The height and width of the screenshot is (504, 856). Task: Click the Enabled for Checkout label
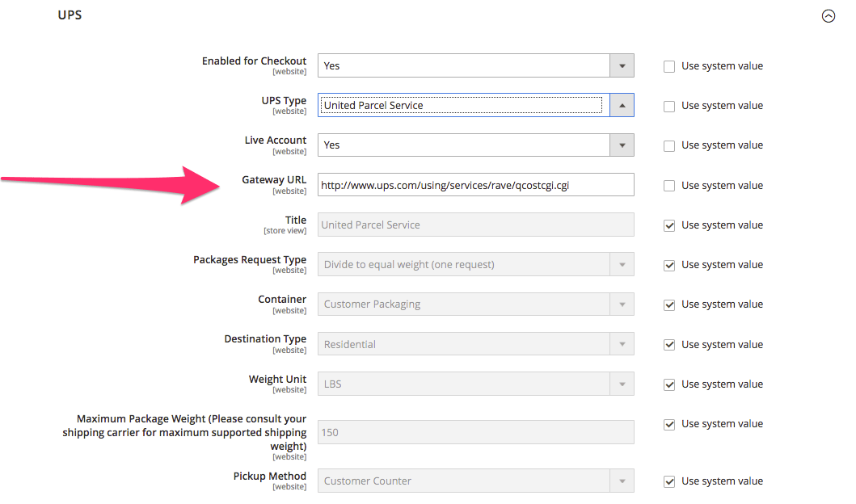[254, 61]
